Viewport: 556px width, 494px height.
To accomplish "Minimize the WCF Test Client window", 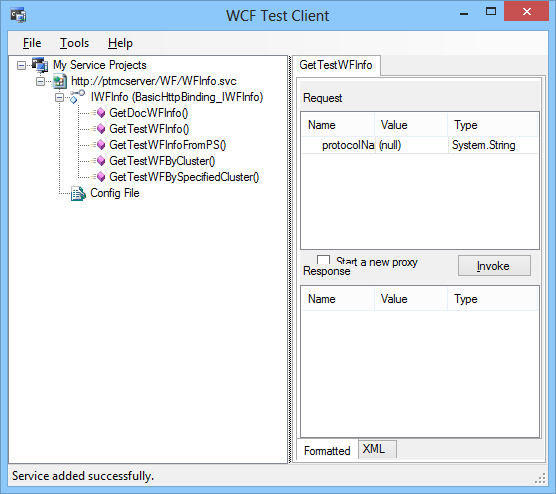I will tap(464, 13).
